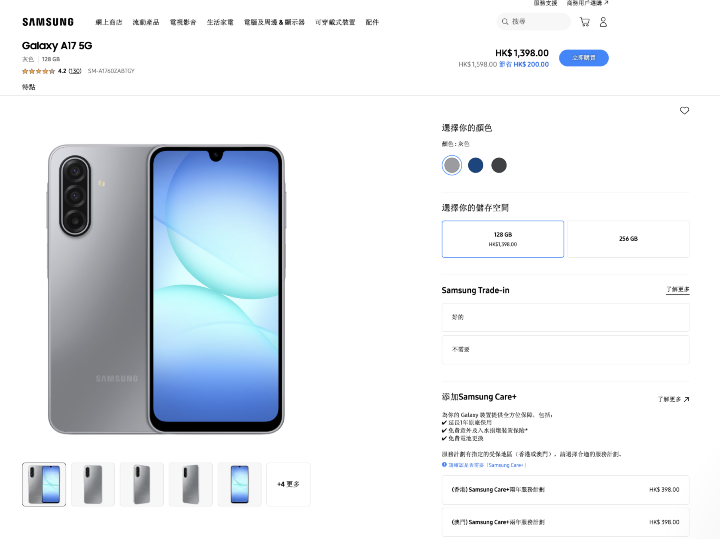Select the blue color swatch

[x=475, y=165]
